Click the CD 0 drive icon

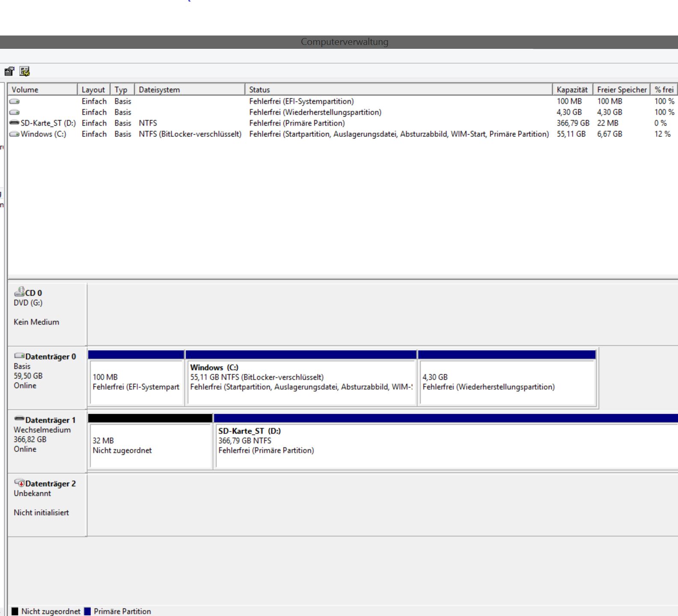(19, 292)
